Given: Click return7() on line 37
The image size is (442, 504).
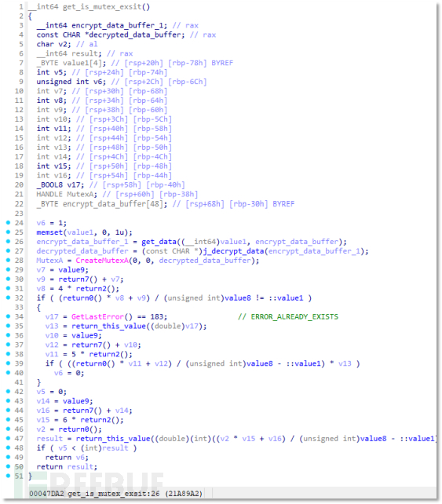Looking at the screenshot, I should click(x=91, y=345).
